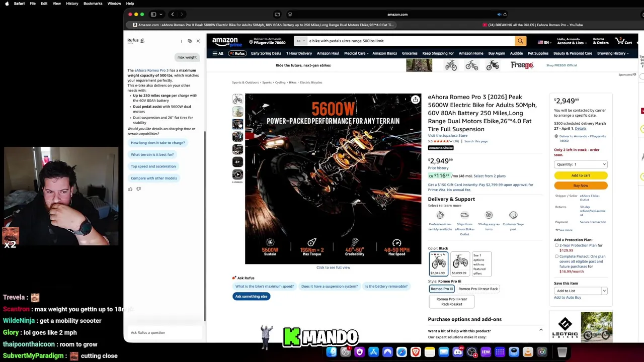644x362 pixels.
Task: Select Romeo Pro III+rear Rack+basket style
Action: click(x=452, y=301)
